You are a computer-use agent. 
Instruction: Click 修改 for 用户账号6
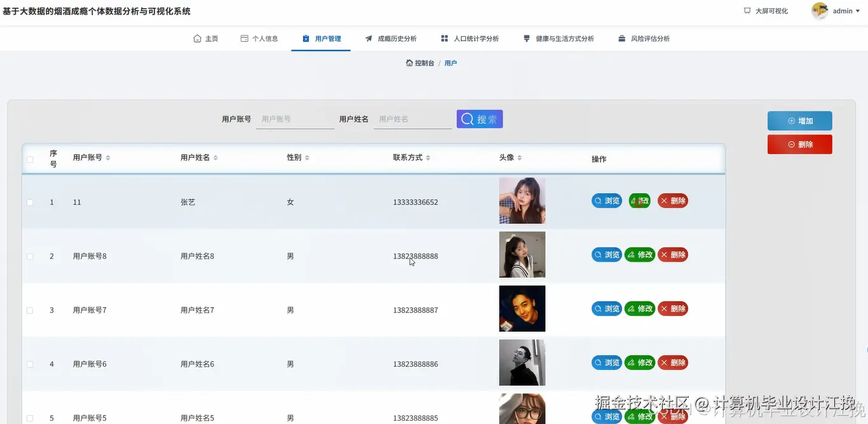tap(640, 362)
